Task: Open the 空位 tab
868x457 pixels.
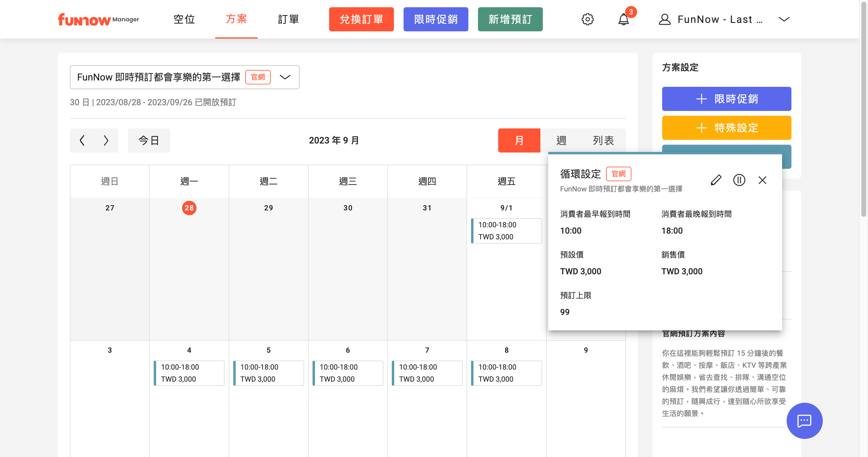Action: pos(184,19)
